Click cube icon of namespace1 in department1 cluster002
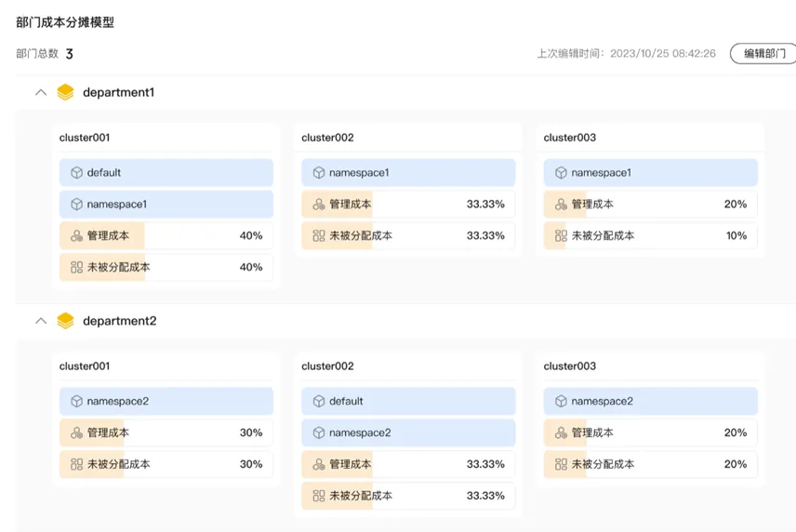The width and height of the screenshot is (796, 532). tap(319, 173)
